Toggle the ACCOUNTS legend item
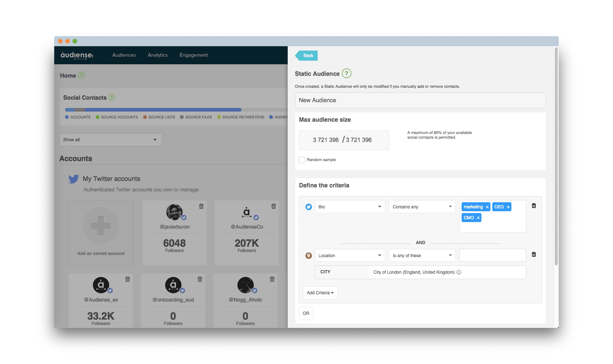Viewport: 613px width, 364px height. (x=78, y=117)
